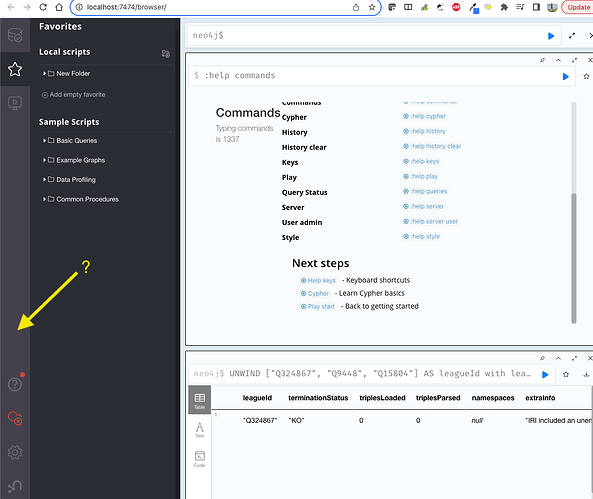Click the triplesLoaded column header

point(382,398)
